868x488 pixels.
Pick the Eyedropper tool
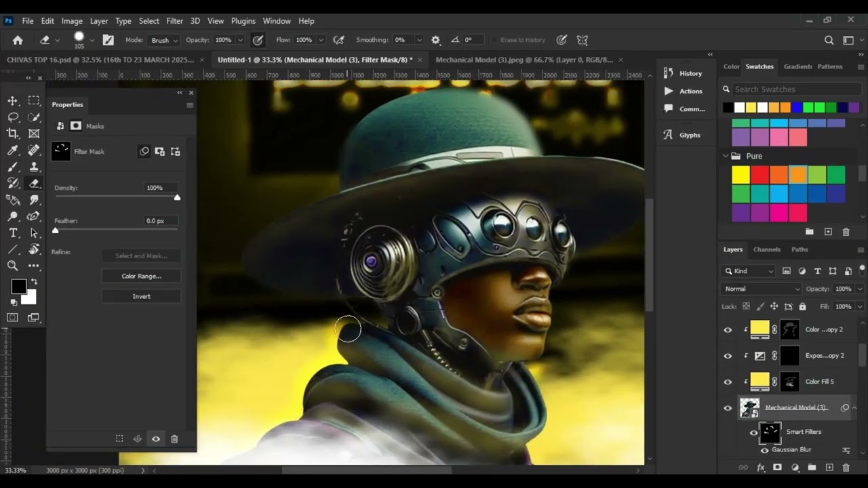point(13,150)
